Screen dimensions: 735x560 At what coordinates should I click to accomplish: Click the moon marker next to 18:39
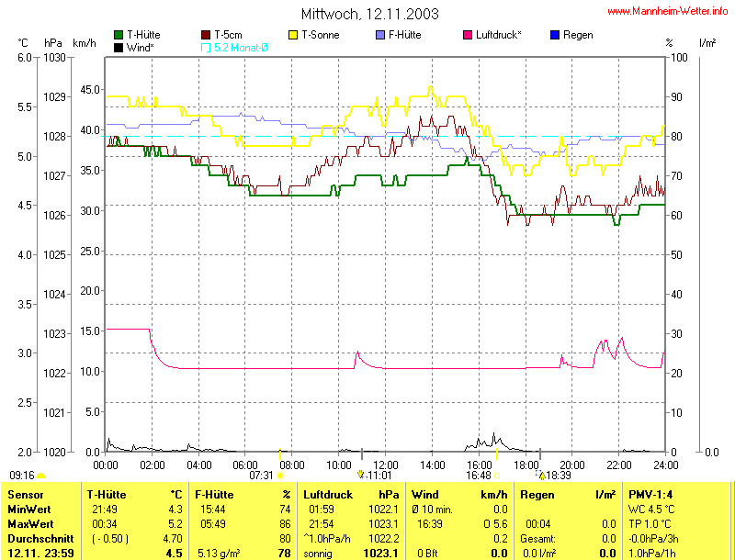point(543,476)
